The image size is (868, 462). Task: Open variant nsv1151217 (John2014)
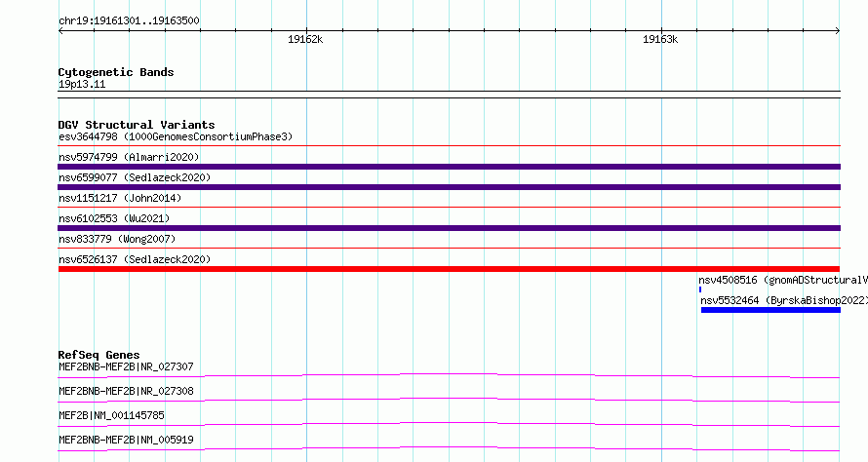pyautogui.click(x=120, y=198)
